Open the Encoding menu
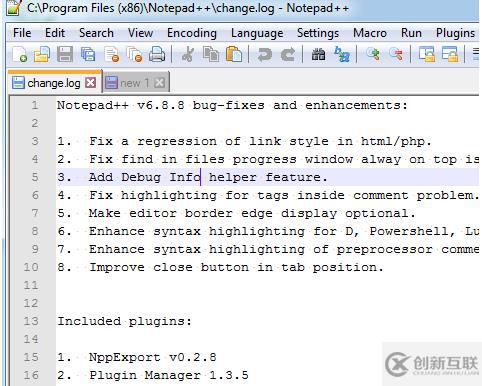The image size is (482, 386). click(192, 33)
